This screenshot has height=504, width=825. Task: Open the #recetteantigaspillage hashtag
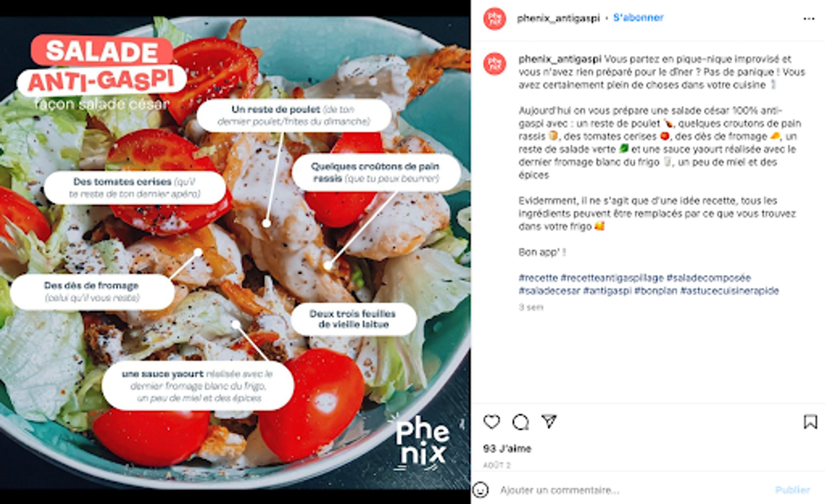(612, 278)
